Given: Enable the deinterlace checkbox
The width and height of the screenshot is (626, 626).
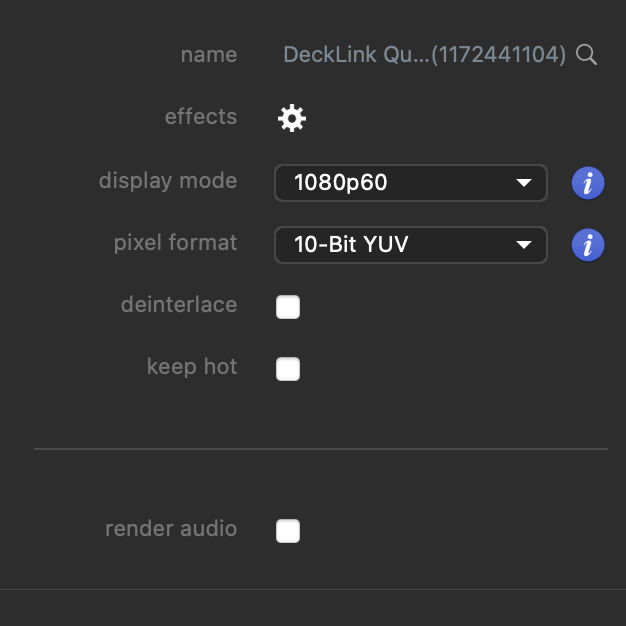Looking at the screenshot, I should pos(288,307).
